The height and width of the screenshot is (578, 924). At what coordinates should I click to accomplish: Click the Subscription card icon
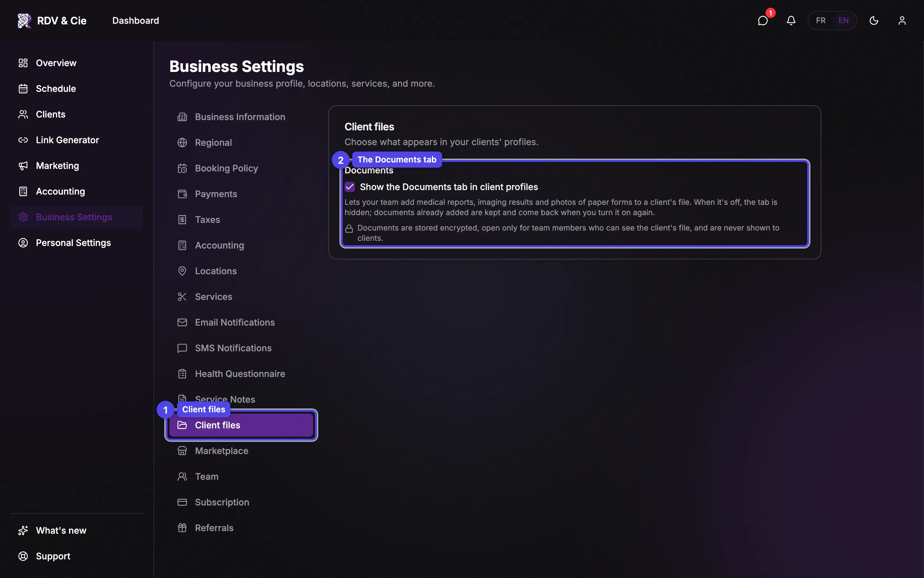coord(182,502)
